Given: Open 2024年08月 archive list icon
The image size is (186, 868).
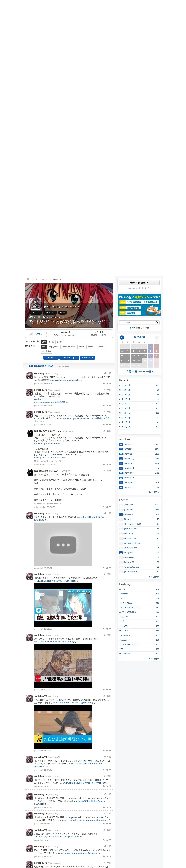Looking at the screenshot, I should (121, 473).
